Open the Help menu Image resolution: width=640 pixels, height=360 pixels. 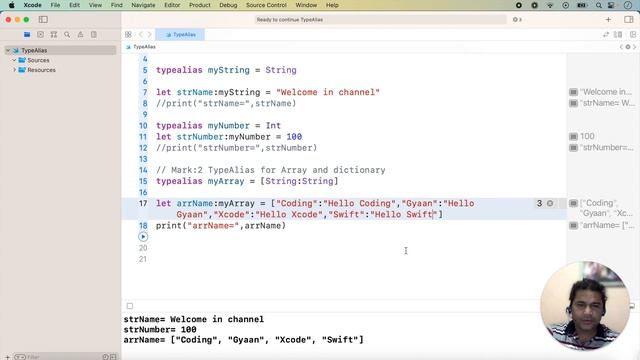point(332,5)
